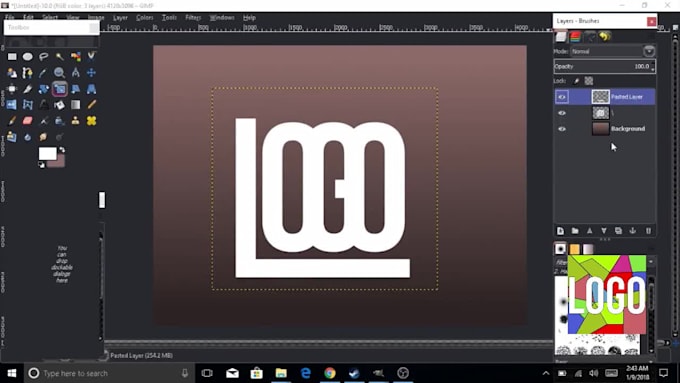Anchor the floating layer
Screen dimensions: 680x383
pos(633,231)
